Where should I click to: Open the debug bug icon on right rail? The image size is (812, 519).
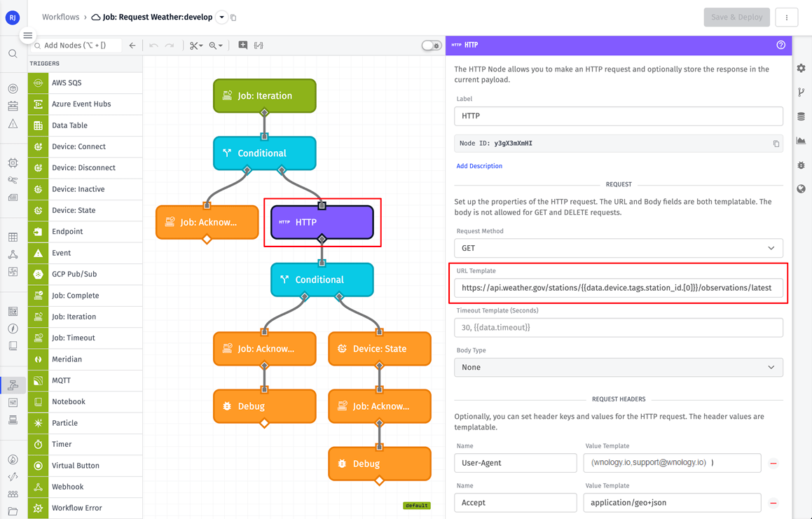click(801, 165)
